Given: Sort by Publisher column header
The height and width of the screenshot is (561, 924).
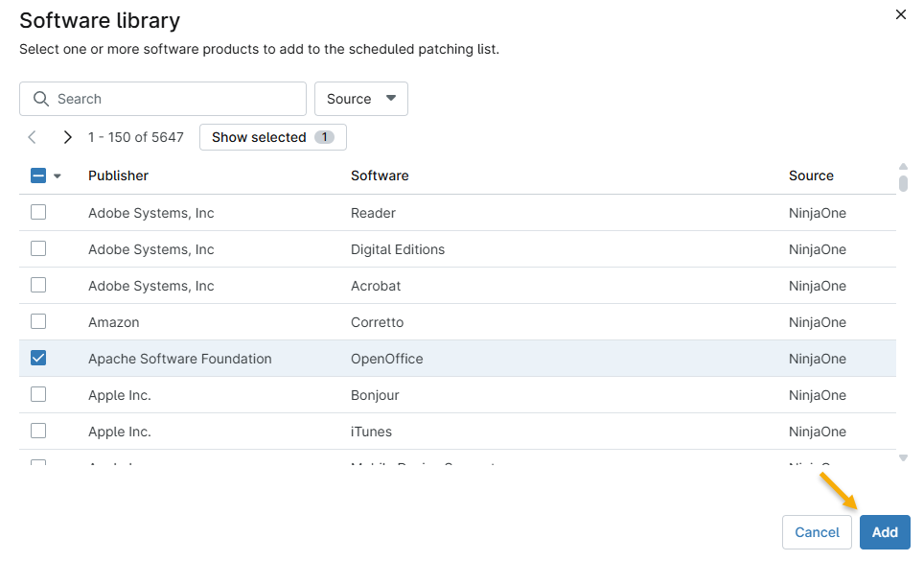Looking at the screenshot, I should click(118, 175).
